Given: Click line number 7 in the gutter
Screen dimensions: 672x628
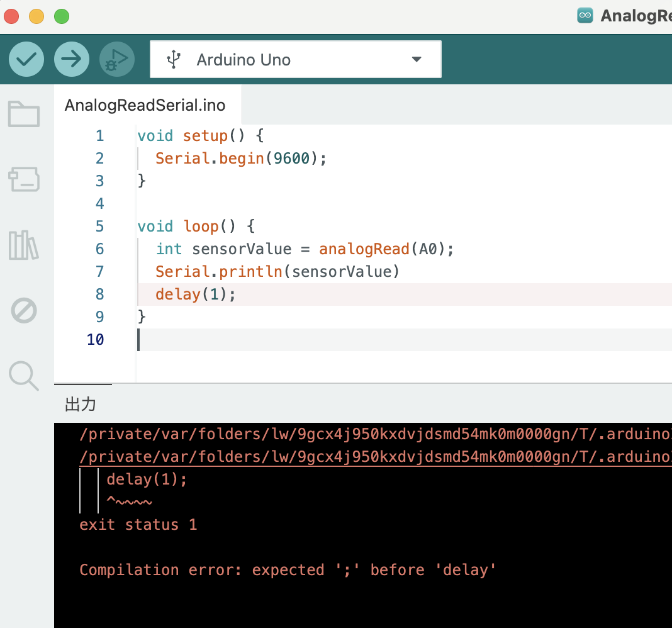Looking at the screenshot, I should (99, 271).
